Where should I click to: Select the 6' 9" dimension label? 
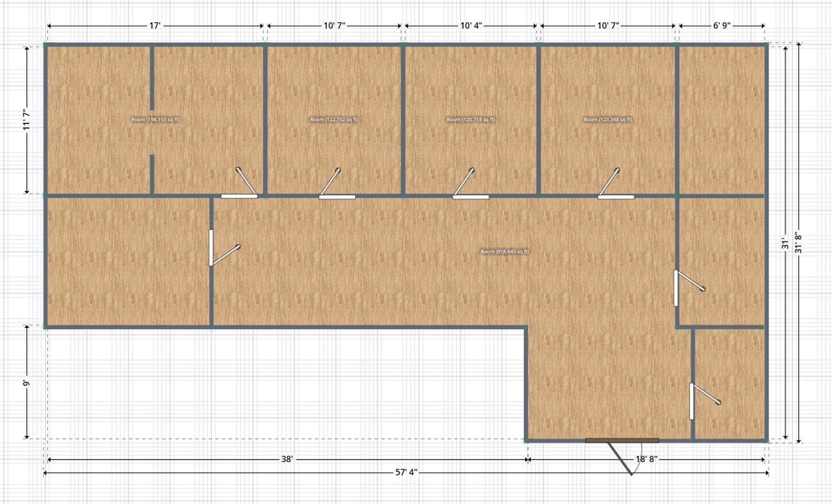721,26
